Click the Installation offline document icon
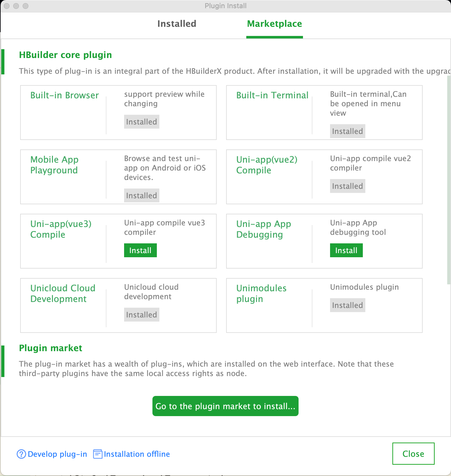Viewport: 451px width, 476px height. pyautogui.click(x=98, y=454)
